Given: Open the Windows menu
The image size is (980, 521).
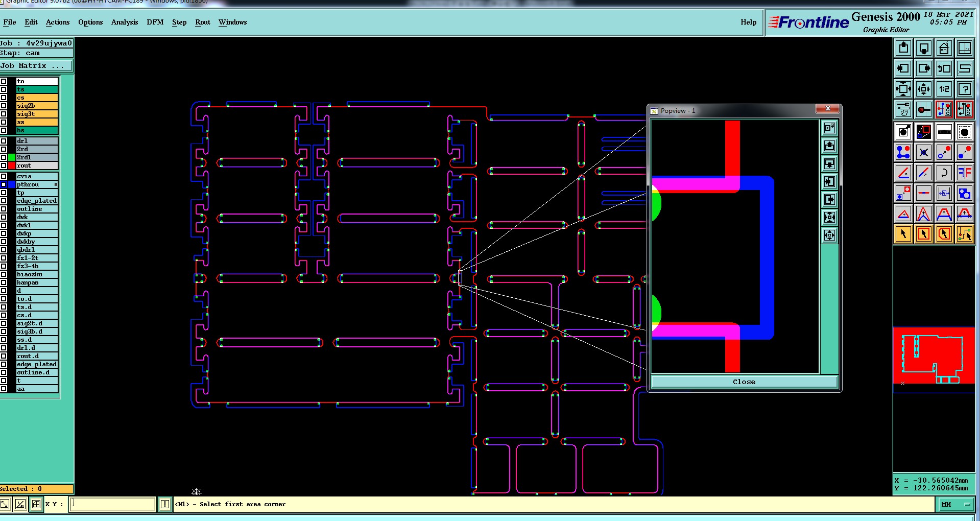Looking at the screenshot, I should 233,22.
